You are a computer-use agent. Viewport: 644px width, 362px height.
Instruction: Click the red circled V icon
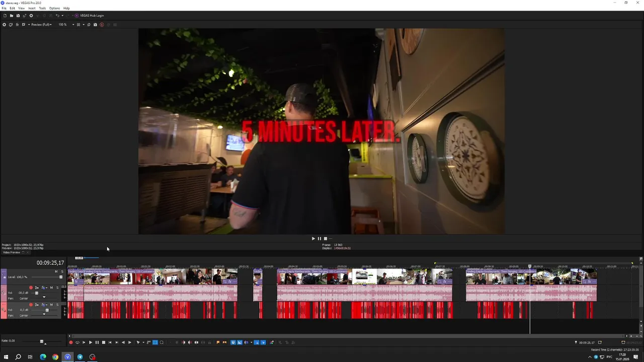click(102, 25)
